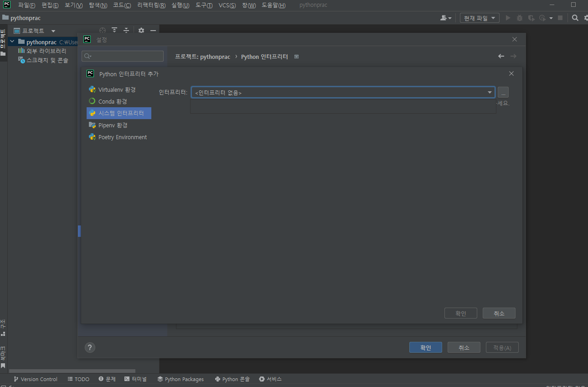This screenshot has height=387, width=588.
Task: Hide the project panel with the minus icon
Action: click(153, 31)
